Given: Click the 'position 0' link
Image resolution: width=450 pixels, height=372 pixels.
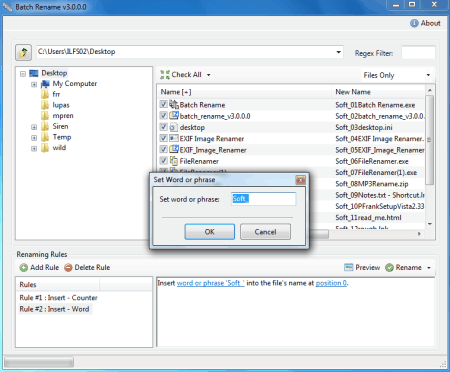Looking at the screenshot, I should pyautogui.click(x=331, y=283).
